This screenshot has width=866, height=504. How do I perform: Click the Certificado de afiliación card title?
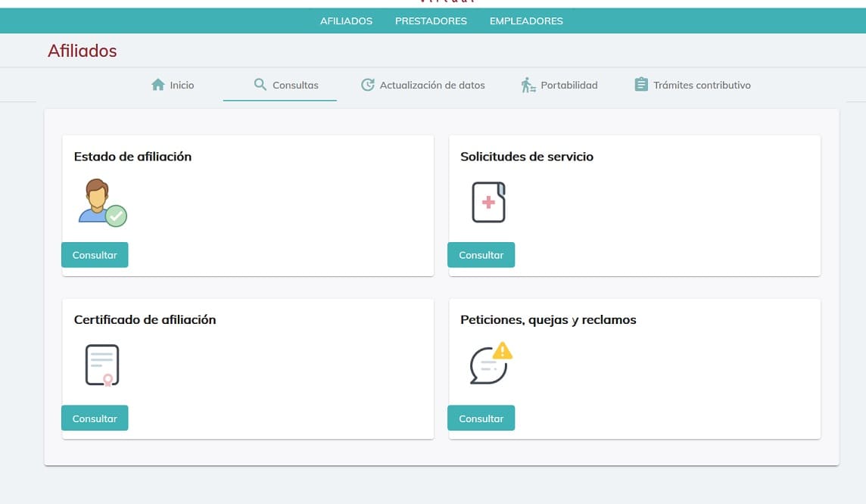click(x=145, y=319)
